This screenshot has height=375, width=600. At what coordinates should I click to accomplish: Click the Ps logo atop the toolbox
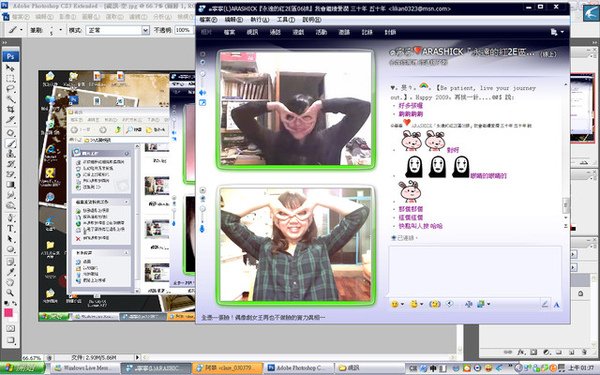pos(10,57)
